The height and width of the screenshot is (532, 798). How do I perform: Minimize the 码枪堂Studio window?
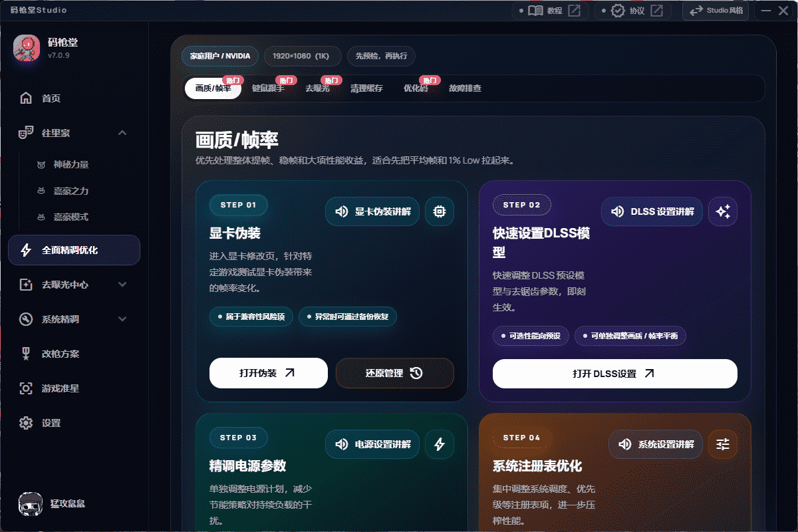[x=765, y=11]
